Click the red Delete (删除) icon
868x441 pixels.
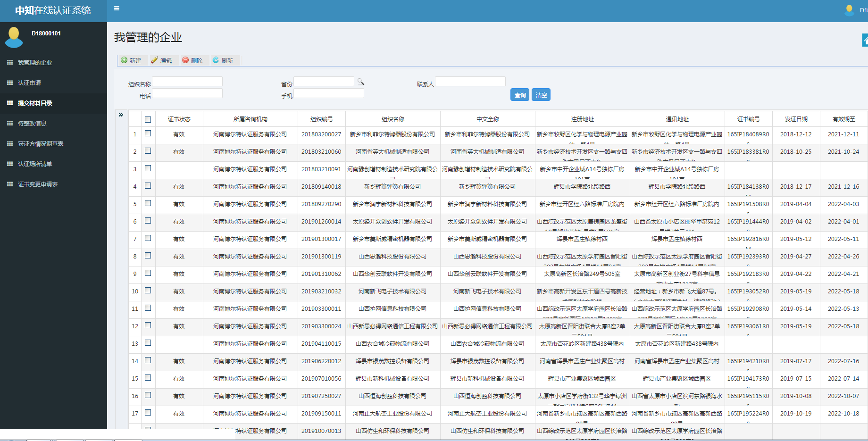(x=185, y=60)
